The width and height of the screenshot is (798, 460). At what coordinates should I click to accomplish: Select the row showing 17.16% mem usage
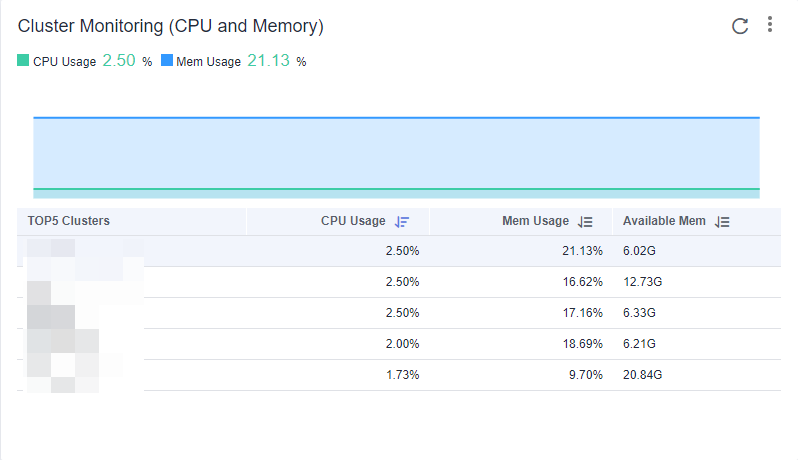(x=400, y=313)
